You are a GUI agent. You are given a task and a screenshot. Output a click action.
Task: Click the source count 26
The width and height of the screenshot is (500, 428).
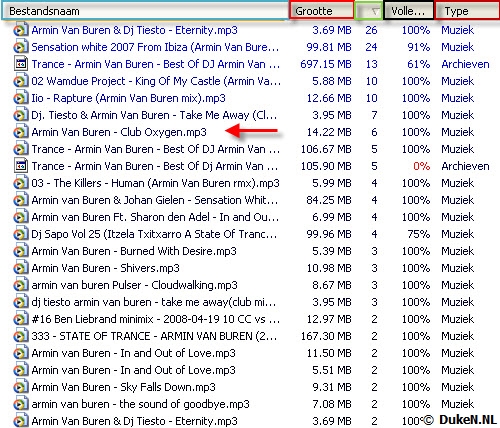[x=371, y=30]
